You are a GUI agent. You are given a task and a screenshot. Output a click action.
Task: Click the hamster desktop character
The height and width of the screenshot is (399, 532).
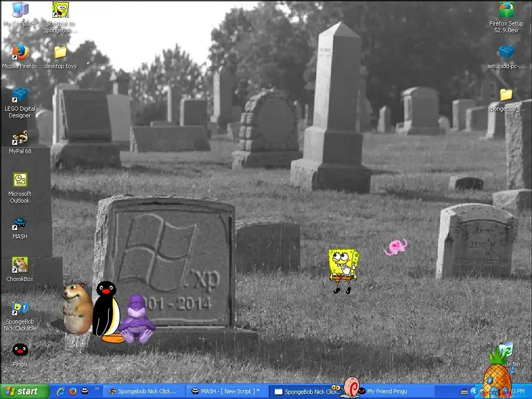click(x=78, y=309)
